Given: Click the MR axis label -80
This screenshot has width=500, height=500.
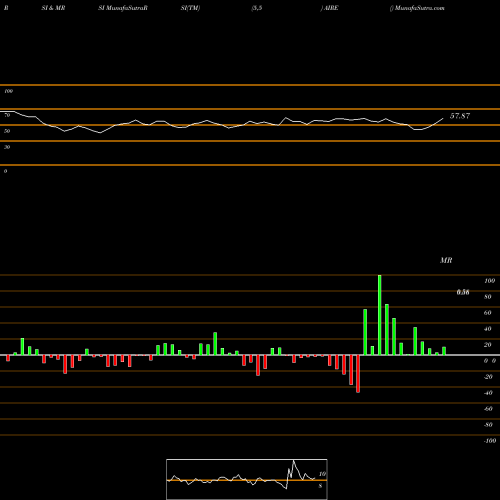Looking at the screenshot, I should click(488, 425).
